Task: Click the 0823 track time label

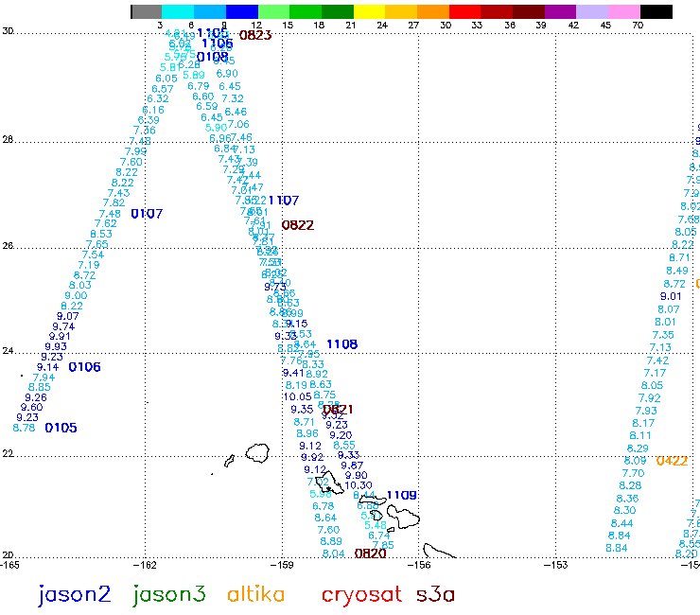Action: (255, 35)
